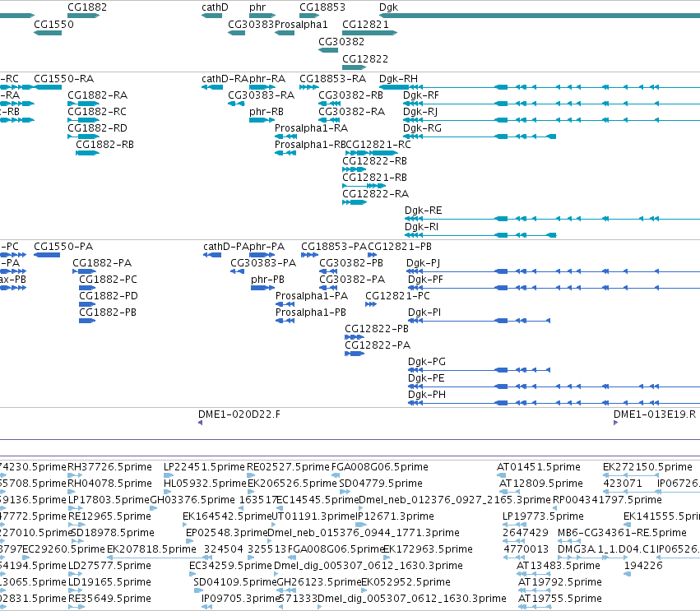
Task: Click transcript label CG1882-RA
Action: coord(97,95)
